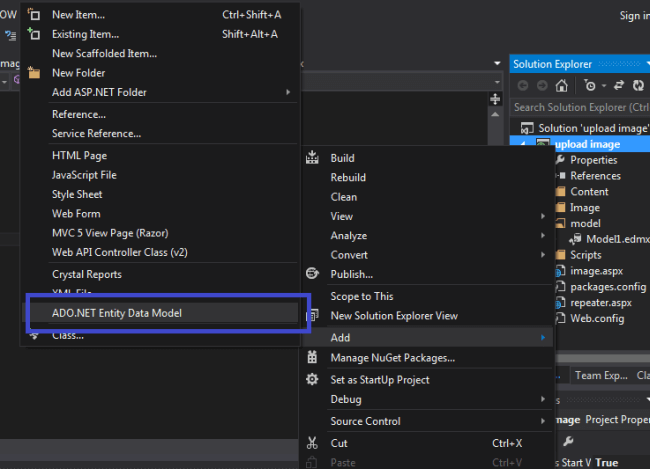The image size is (650, 469).
Task: Choose JavaScript File entry
Action: click(x=84, y=175)
